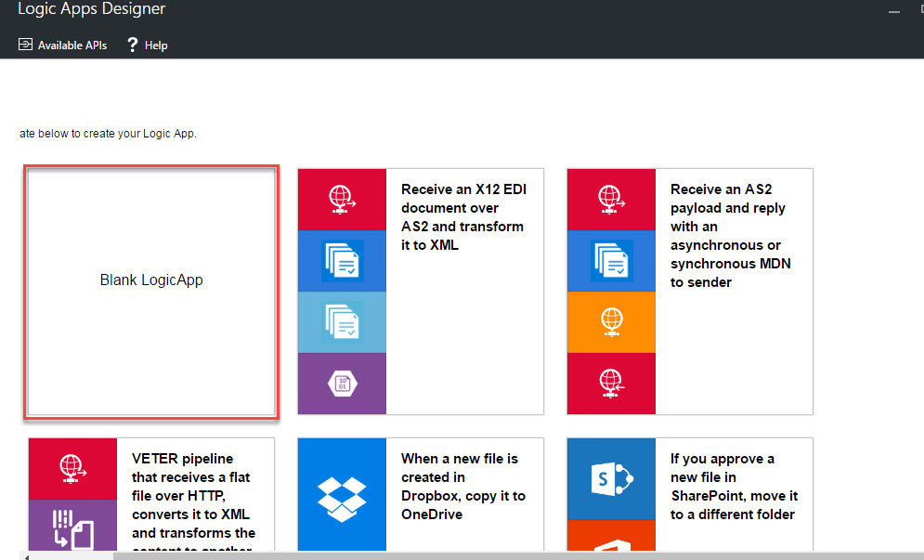Select the Blank LogicApp template
This screenshot has height=560, width=924.
pos(151,292)
